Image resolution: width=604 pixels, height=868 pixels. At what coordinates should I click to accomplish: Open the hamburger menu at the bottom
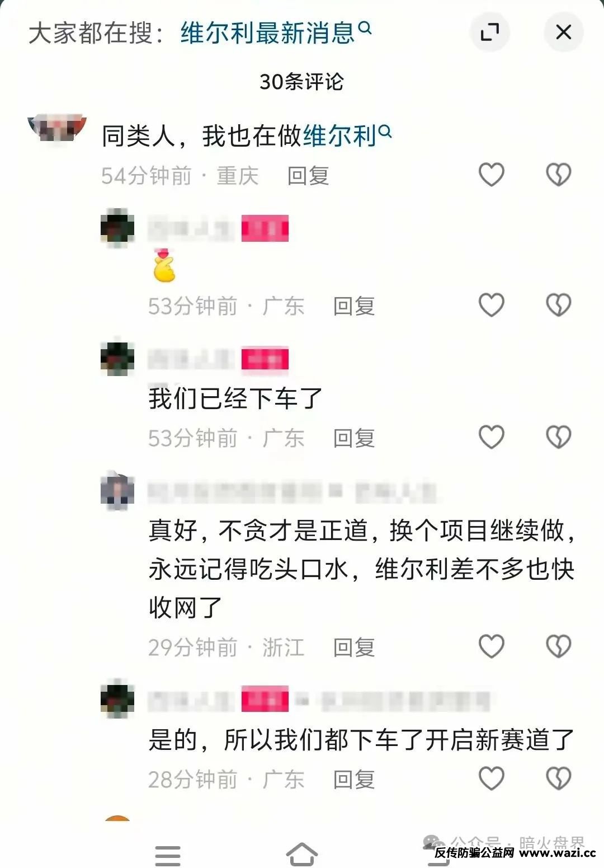[168, 856]
